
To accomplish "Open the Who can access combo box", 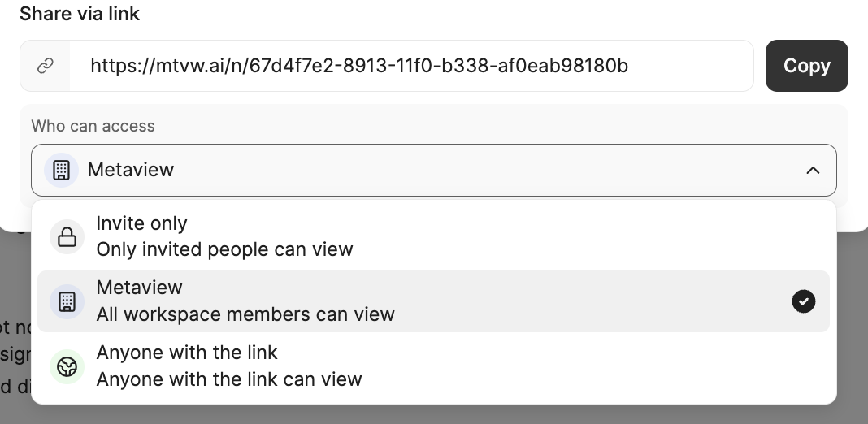I will 433,170.
